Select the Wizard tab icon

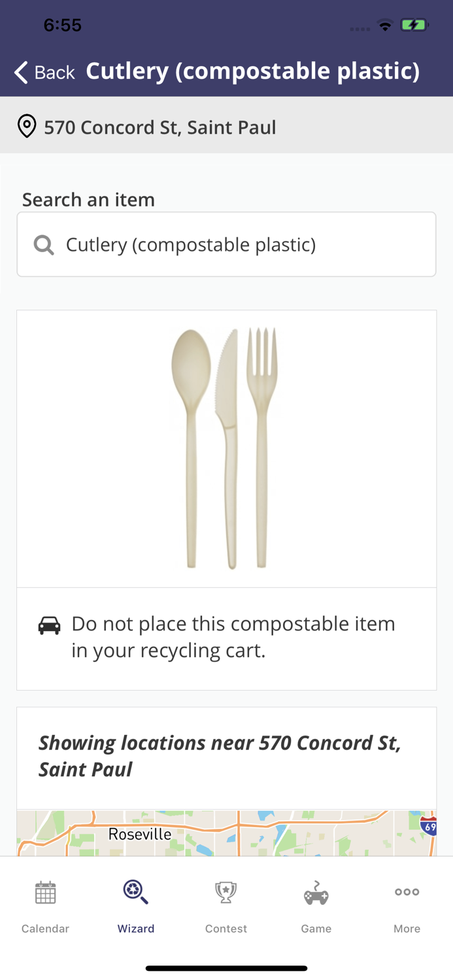coord(135,891)
